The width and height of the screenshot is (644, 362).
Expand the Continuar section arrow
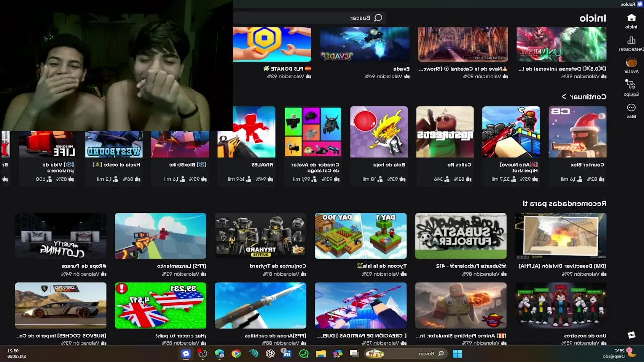click(563, 96)
